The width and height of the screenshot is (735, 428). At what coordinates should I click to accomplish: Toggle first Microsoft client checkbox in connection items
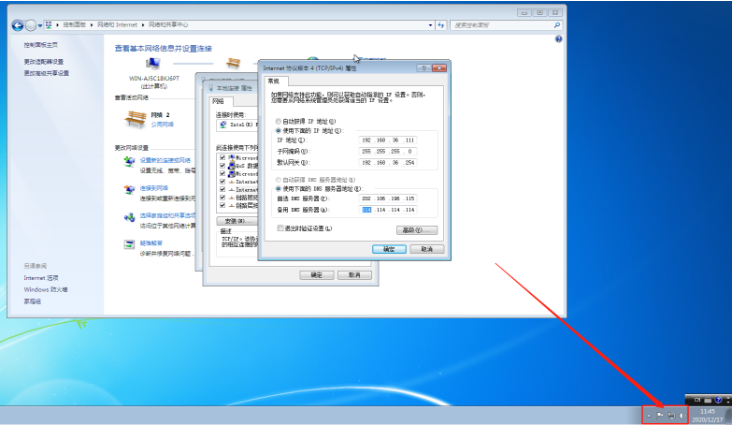pos(223,158)
